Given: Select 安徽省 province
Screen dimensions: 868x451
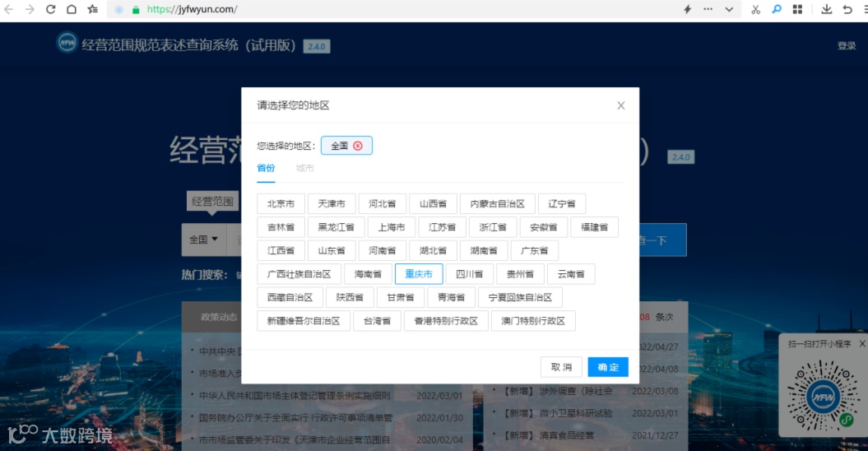Looking at the screenshot, I should [544, 227].
